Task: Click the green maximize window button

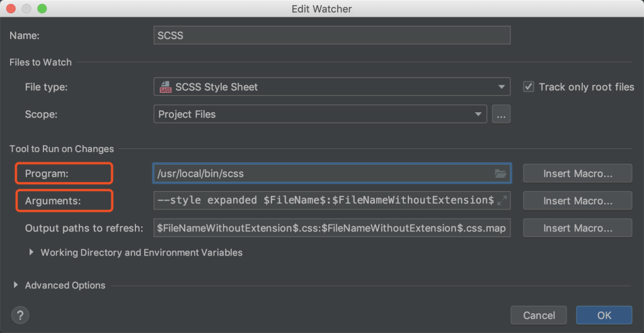Action: [x=42, y=9]
